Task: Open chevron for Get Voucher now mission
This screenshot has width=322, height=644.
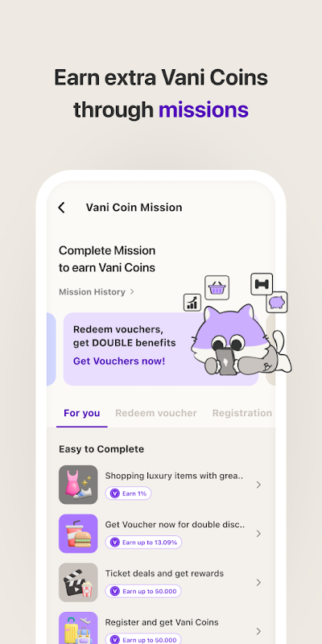Action: 258,534
